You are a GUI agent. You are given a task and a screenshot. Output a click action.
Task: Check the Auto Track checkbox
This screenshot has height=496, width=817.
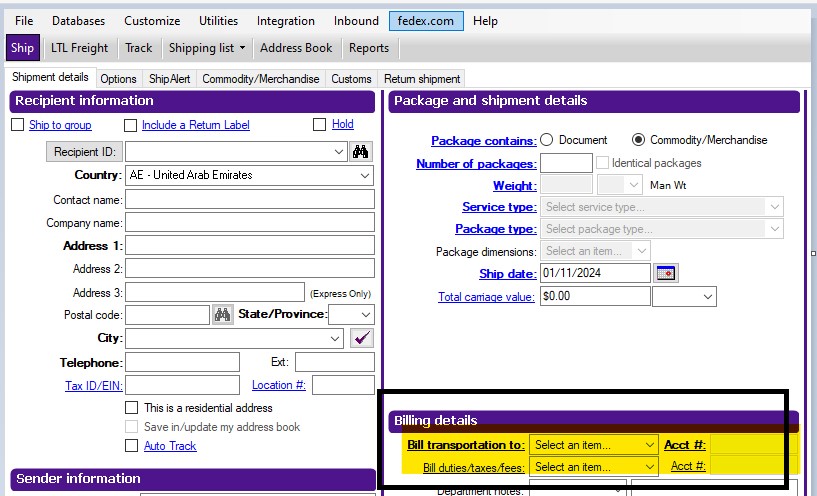(x=132, y=446)
